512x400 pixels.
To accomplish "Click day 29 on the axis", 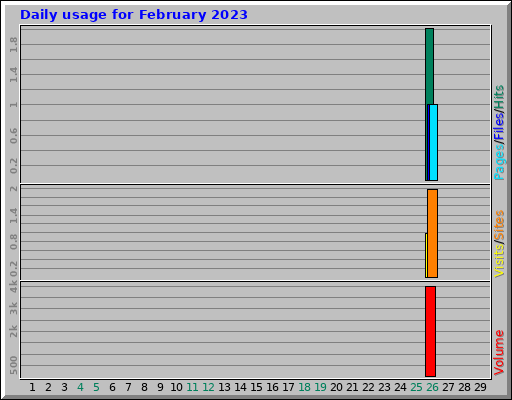I will click(480, 387).
